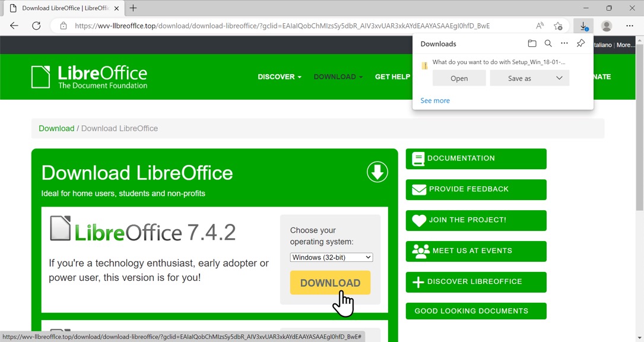Open browser Settings and more menu
This screenshot has height=342, width=644.
630,26
